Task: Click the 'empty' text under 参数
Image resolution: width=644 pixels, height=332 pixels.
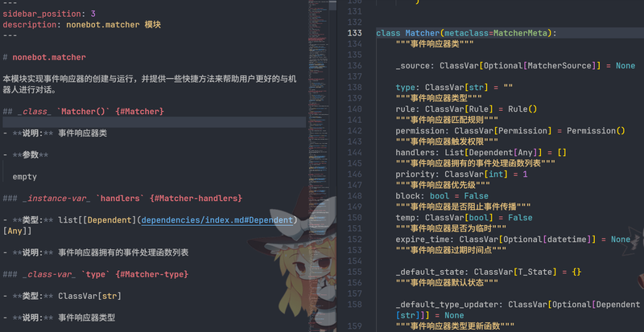Action: pos(24,177)
